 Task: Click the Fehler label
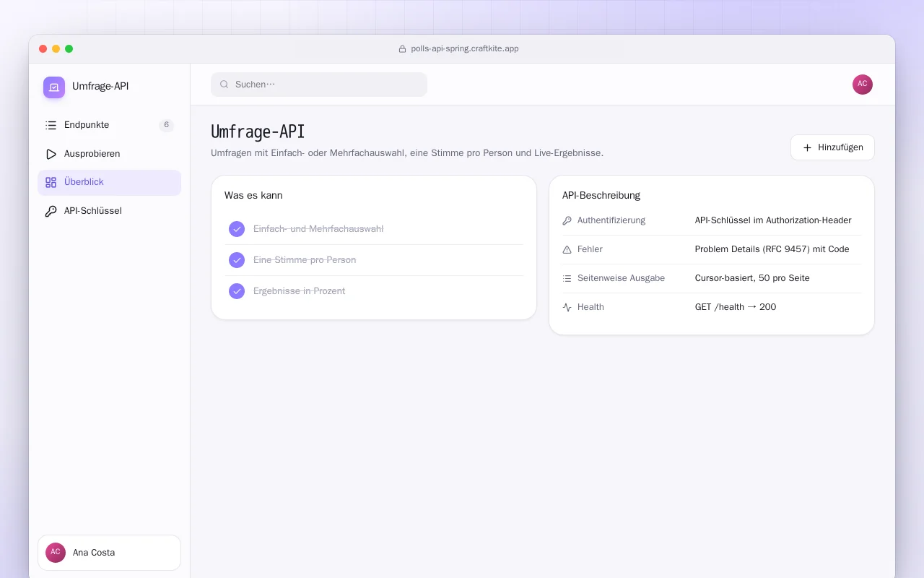590,249
